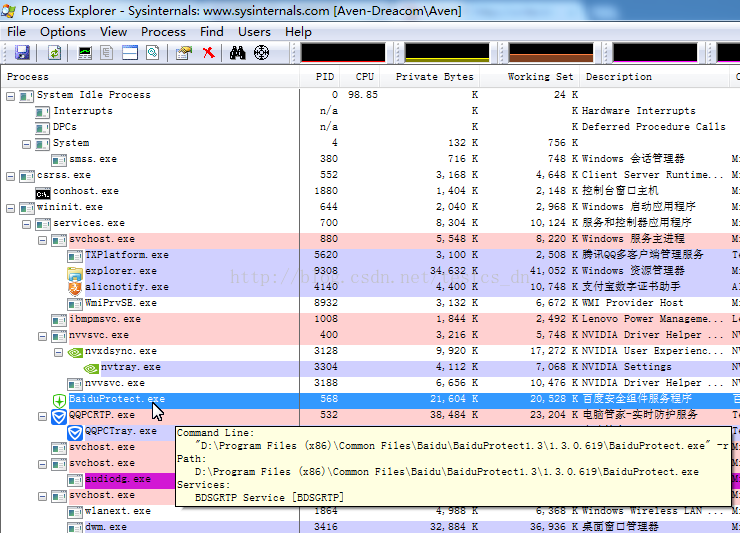
Task: Click the Process Explorer title bar icon
Action: [8, 10]
